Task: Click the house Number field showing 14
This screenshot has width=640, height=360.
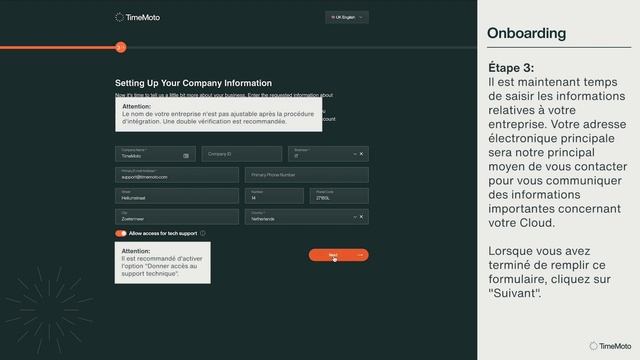Action: [274, 196]
